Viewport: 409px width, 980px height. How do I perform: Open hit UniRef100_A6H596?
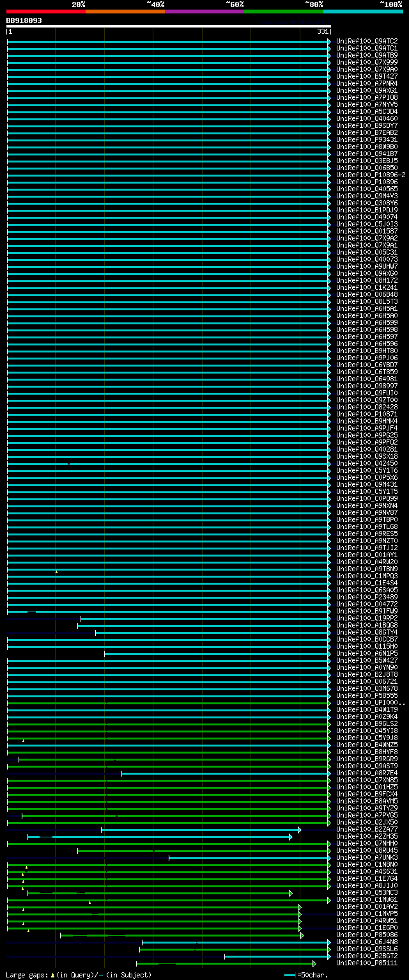(367, 344)
